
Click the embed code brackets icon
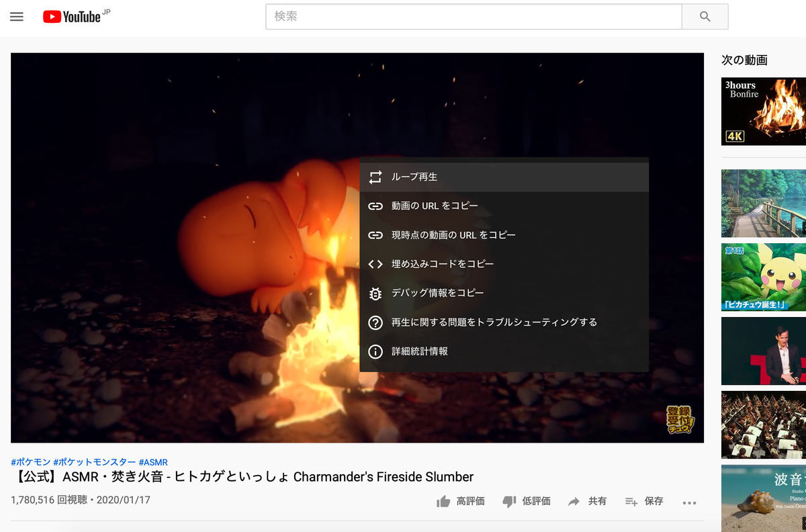(x=375, y=265)
